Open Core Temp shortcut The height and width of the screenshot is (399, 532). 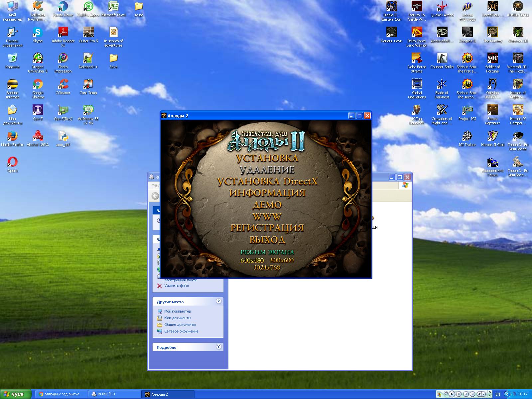[x=88, y=87]
